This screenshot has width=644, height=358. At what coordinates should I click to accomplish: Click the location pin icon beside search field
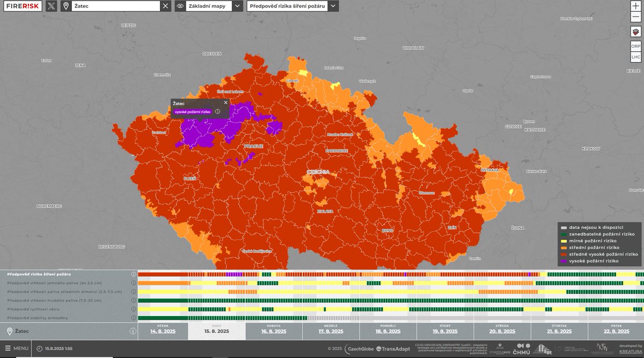[65, 6]
